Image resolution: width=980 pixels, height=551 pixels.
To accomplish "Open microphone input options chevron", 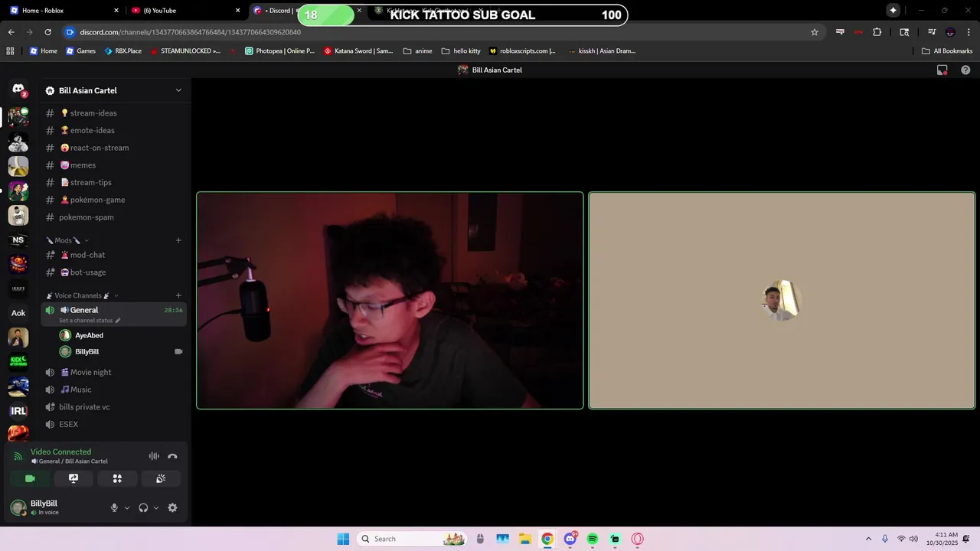I will click(x=127, y=507).
